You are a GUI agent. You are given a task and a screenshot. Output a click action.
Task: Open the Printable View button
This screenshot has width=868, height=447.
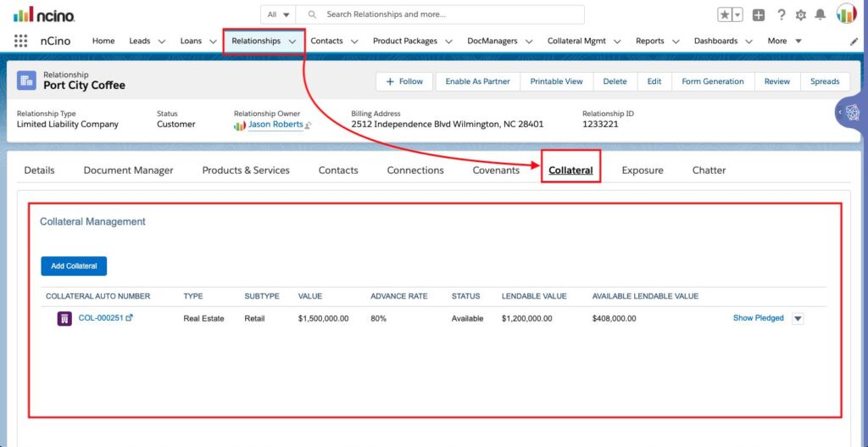(x=556, y=81)
